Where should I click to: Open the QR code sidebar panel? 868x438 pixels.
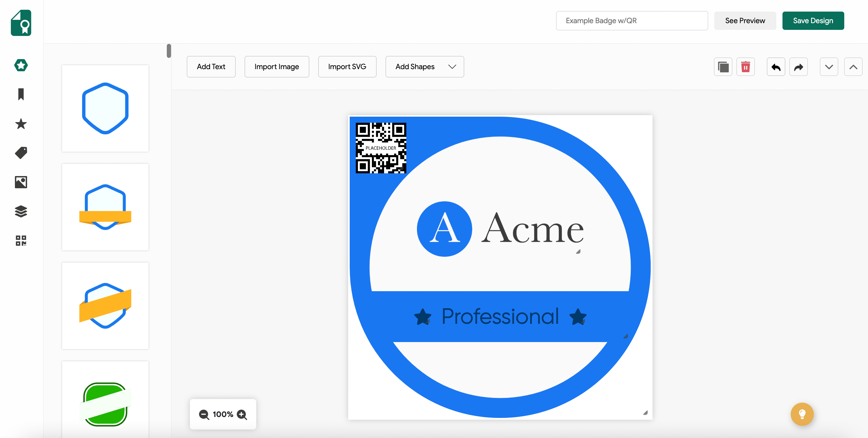click(21, 240)
